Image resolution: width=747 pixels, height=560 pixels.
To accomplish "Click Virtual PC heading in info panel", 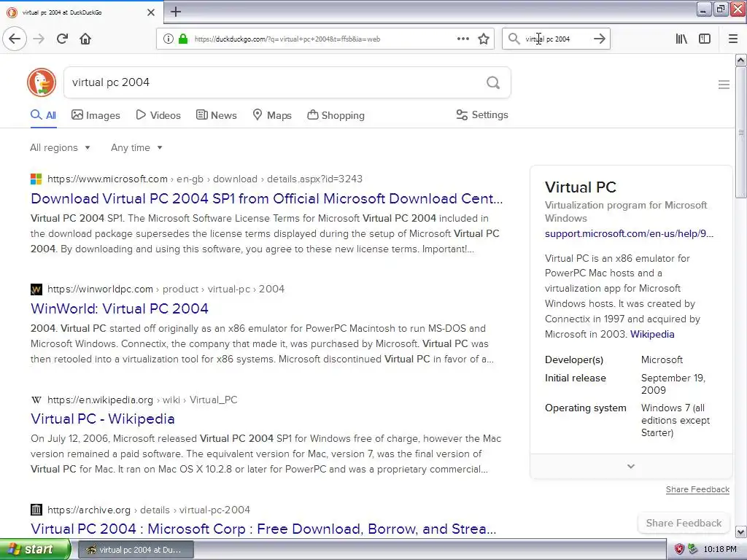I will point(581,187).
